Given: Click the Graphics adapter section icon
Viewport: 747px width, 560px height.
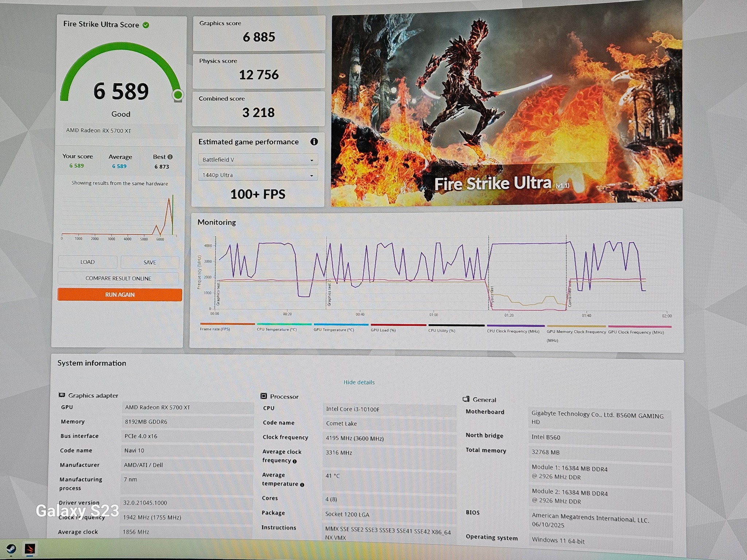Looking at the screenshot, I should click(x=62, y=395).
